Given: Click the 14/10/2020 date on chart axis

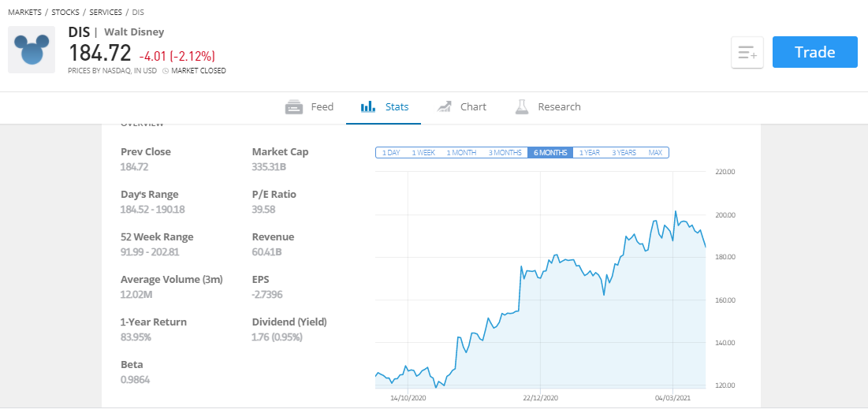Looking at the screenshot, I should click(x=408, y=398).
